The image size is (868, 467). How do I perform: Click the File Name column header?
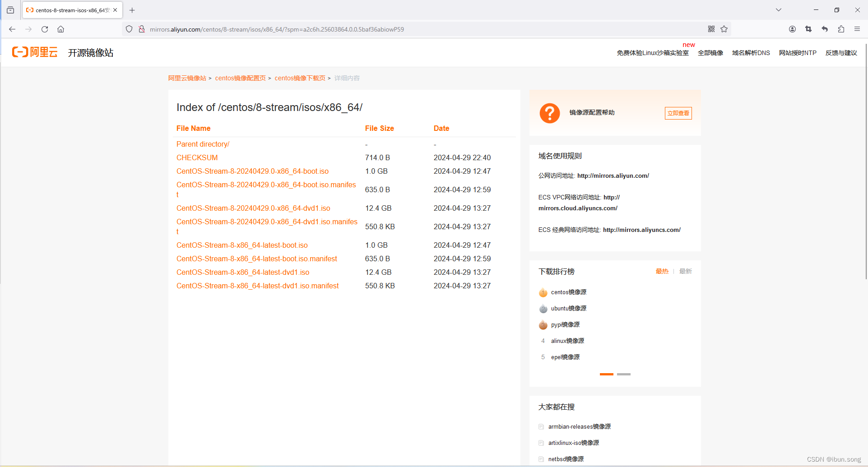193,128
